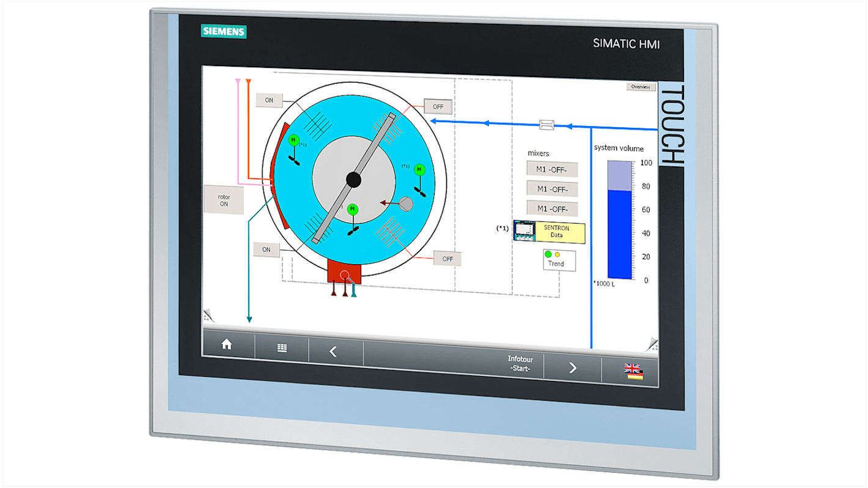Select the upper-left motor M icon in tank
The width and height of the screenshot is (868, 488).
click(x=293, y=139)
